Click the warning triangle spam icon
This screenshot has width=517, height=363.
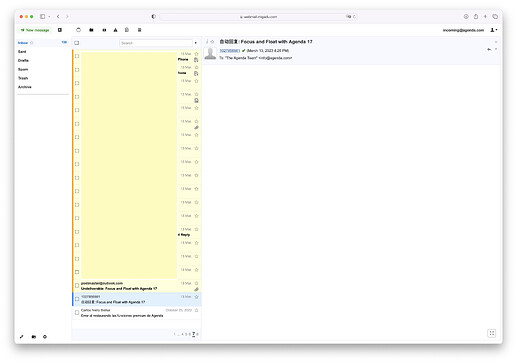pyautogui.click(x=115, y=30)
